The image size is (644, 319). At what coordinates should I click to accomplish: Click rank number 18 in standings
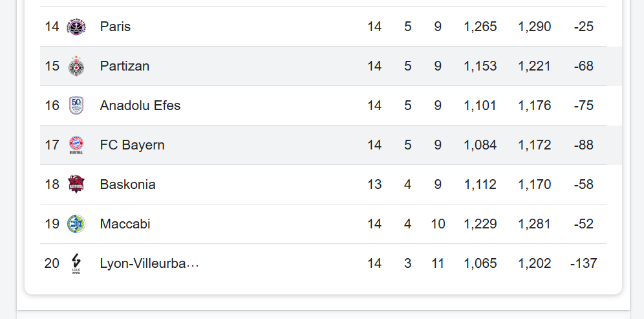52,184
